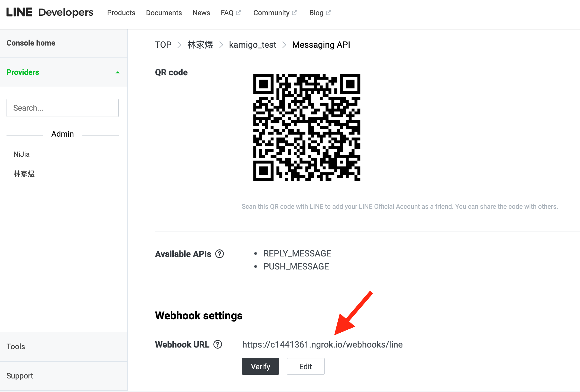Open the Tools section
This screenshot has width=580, height=392.
pos(16,346)
